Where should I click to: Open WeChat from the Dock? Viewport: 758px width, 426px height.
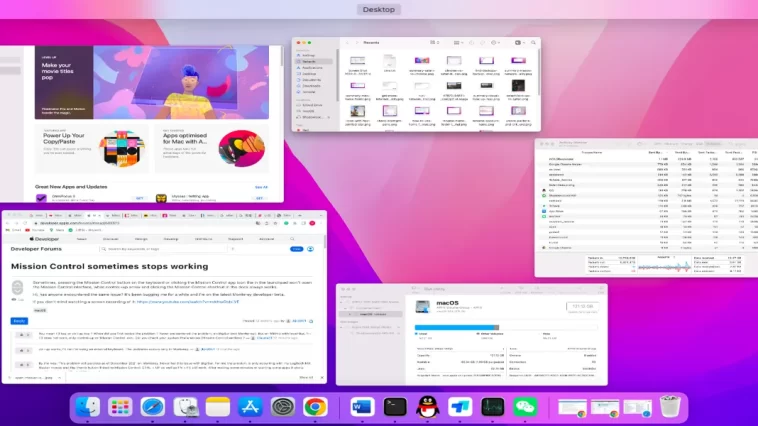[x=525, y=407]
